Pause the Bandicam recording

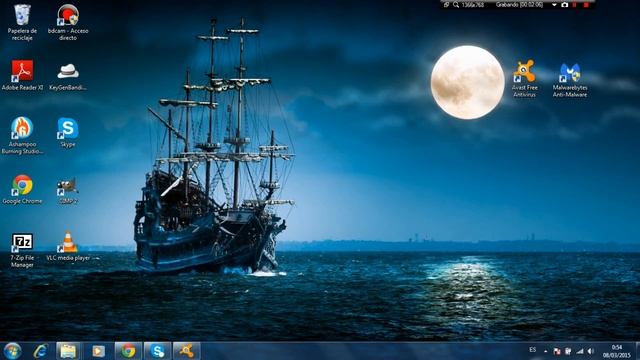point(575,5)
